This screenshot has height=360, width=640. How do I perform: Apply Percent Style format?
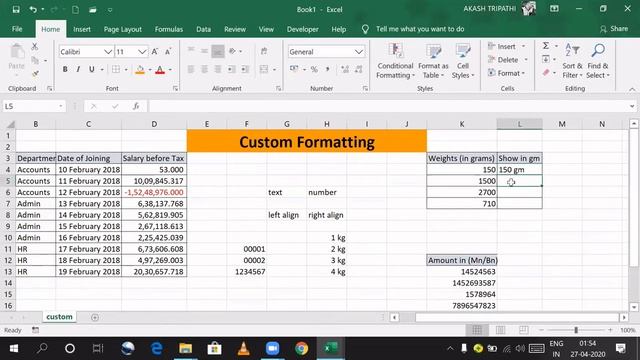(314, 69)
